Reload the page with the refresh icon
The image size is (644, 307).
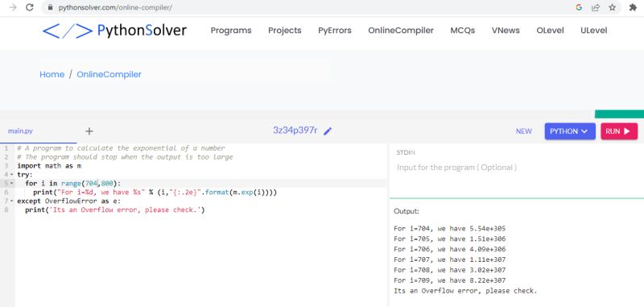point(30,7)
